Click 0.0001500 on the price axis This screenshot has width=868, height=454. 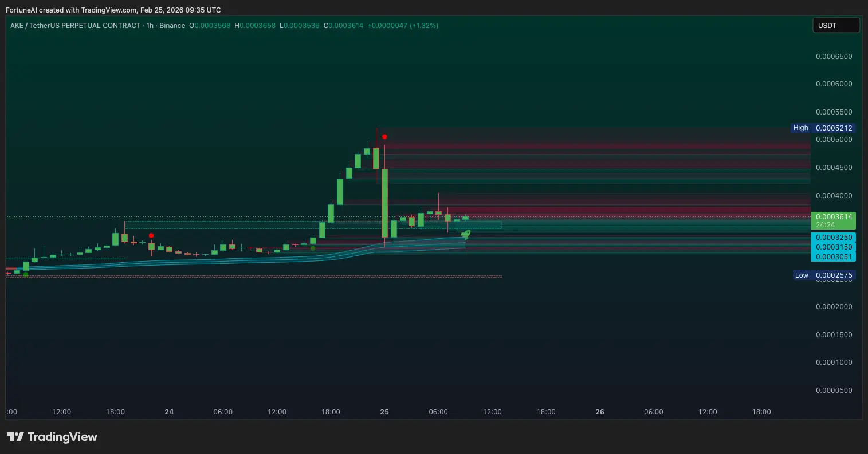click(x=834, y=335)
